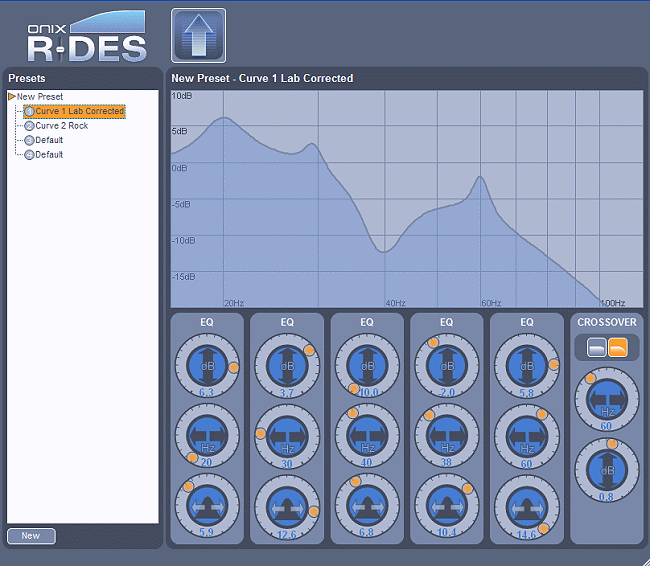The height and width of the screenshot is (566, 650).
Task: Click the second EQ dB knob showing 3.7
Action: (287, 366)
